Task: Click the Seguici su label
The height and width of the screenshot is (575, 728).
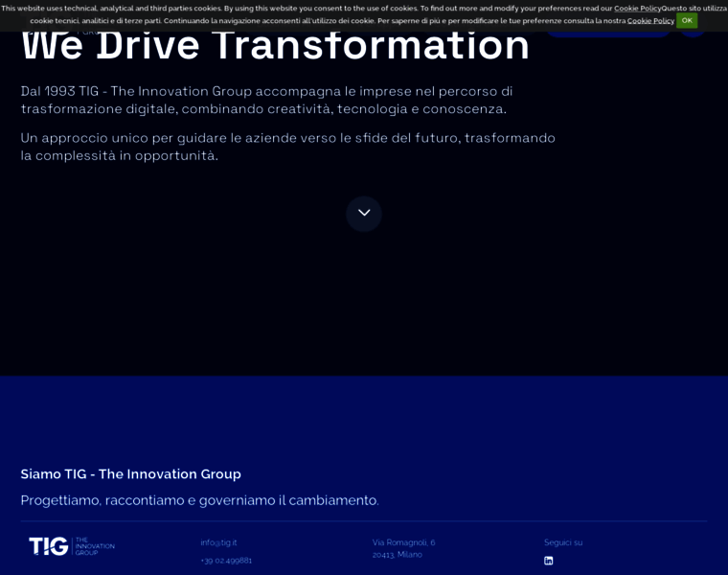Action: (x=563, y=542)
